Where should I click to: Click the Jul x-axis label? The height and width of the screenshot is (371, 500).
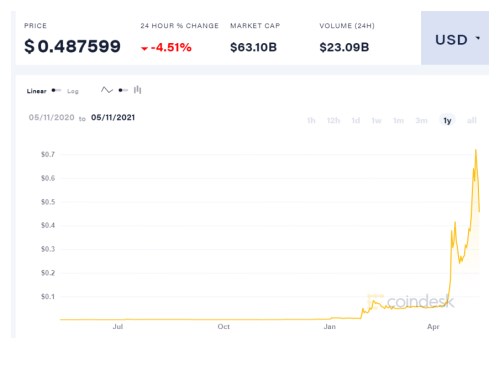118,327
